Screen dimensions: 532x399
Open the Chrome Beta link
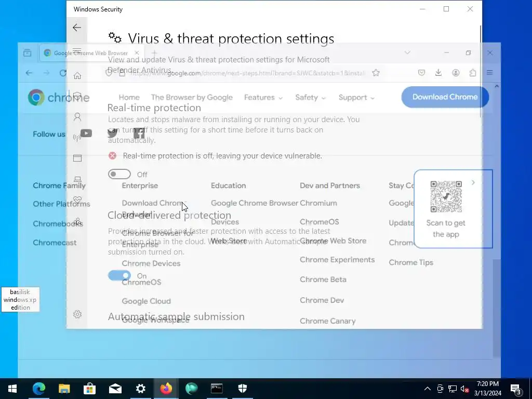pyautogui.click(x=323, y=280)
